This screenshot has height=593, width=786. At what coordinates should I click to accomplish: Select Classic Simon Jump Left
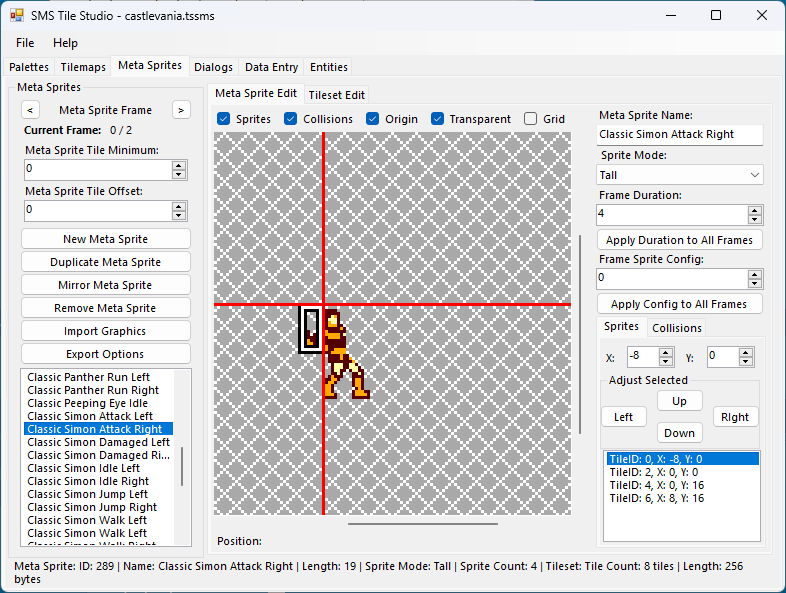(88, 494)
